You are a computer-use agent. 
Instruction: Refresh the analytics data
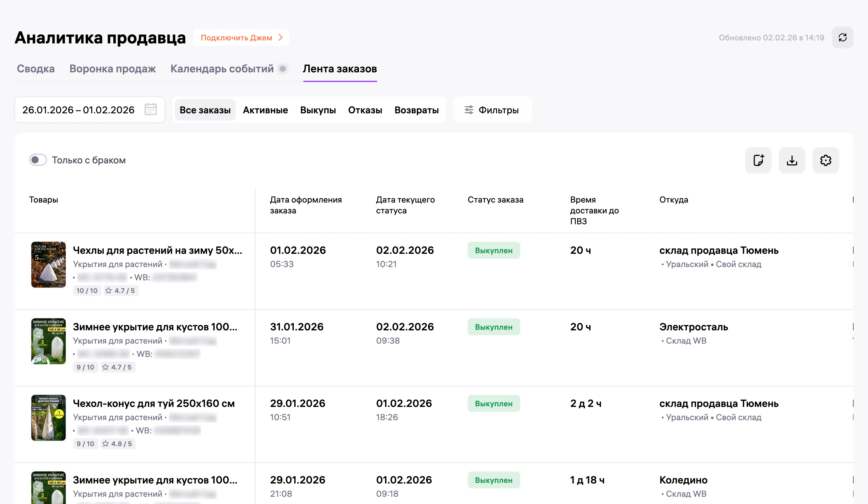(842, 38)
